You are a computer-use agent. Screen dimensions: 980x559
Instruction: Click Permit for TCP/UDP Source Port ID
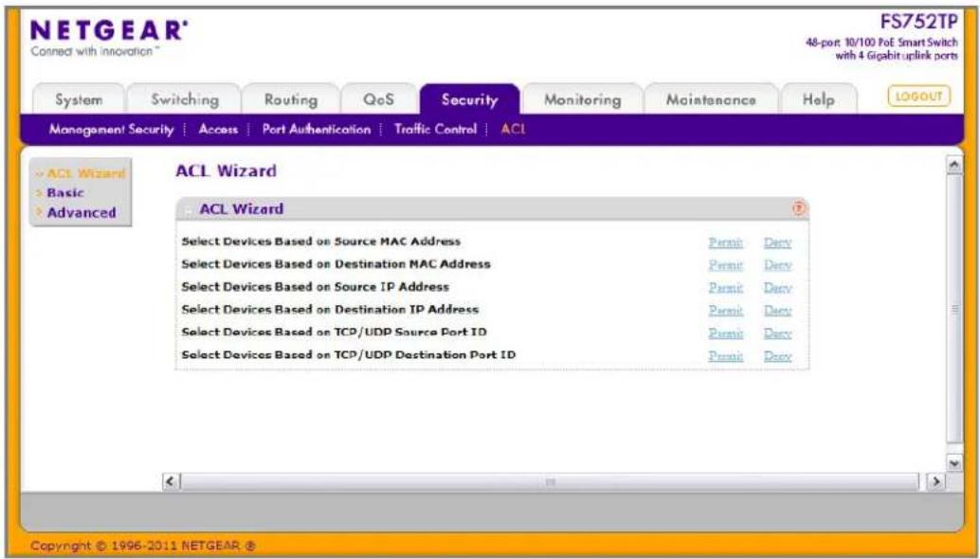(726, 333)
